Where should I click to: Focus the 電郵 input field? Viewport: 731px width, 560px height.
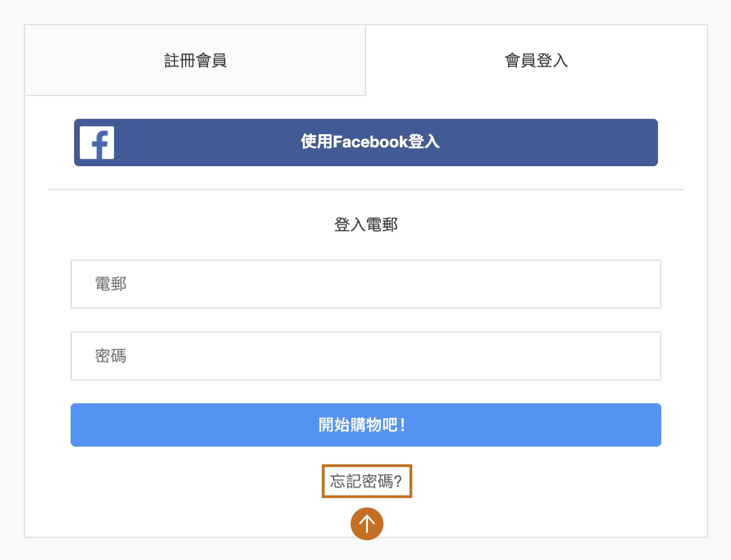pyautogui.click(x=366, y=284)
